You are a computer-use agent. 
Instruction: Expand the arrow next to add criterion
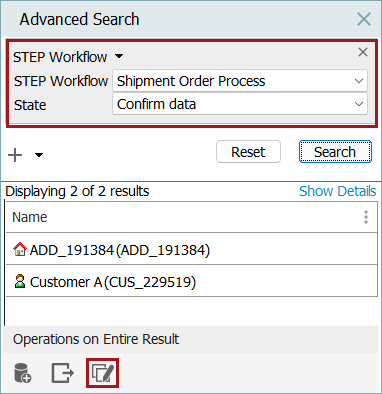point(39,155)
